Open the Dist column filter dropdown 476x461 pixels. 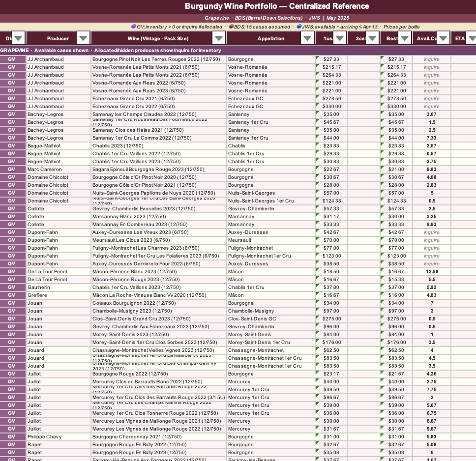(x=18, y=38)
